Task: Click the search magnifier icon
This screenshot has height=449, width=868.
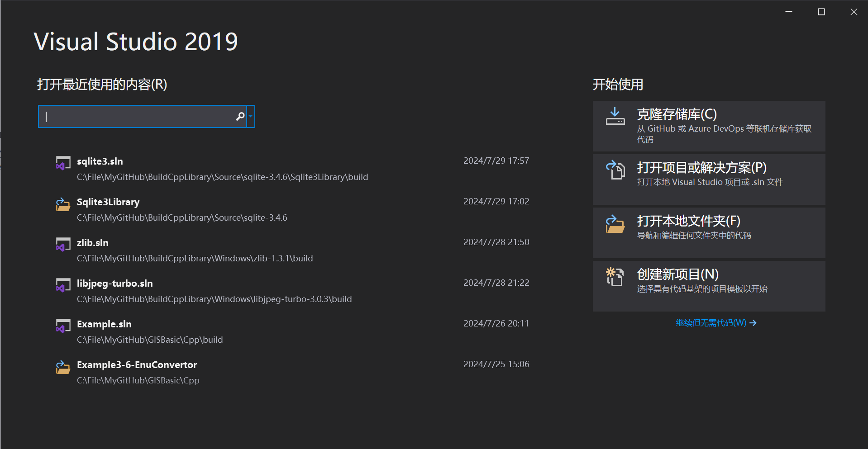Action: coord(240,116)
